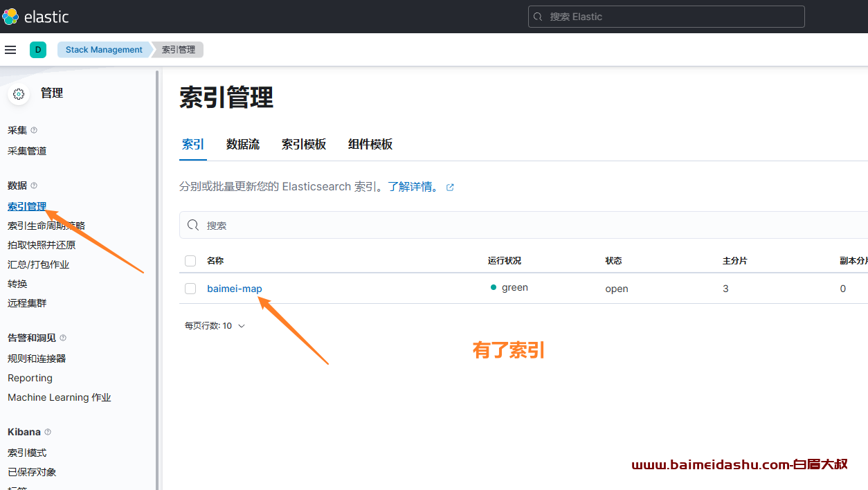
Task: Click the open status cell
Action: point(617,289)
